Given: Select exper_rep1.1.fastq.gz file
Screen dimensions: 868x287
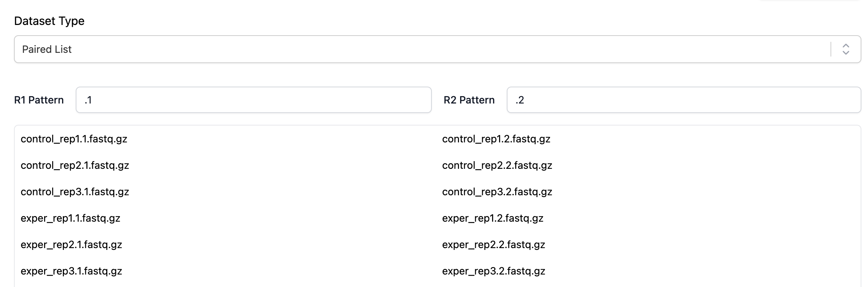Looking at the screenshot, I should (x=71, y=218).
